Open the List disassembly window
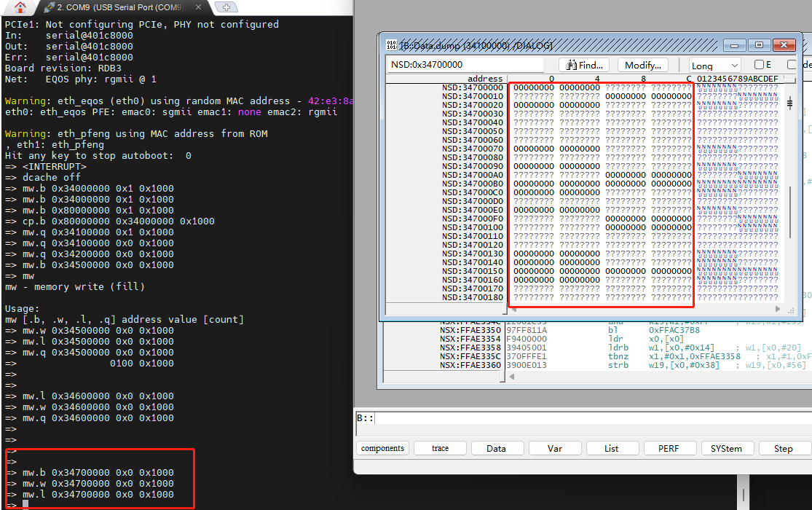Image resolution: width=812 pixels, height=510 pixels. tap(612, 448)
